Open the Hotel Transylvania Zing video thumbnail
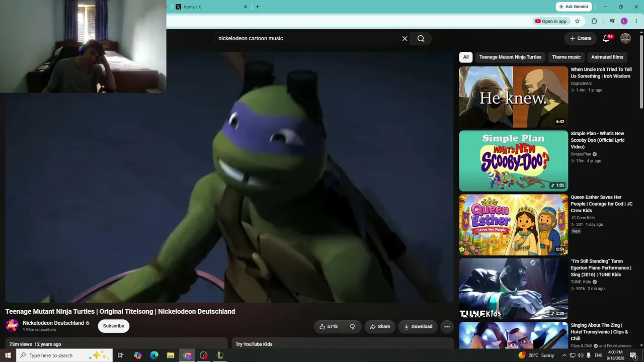 (x=513, y=335)
